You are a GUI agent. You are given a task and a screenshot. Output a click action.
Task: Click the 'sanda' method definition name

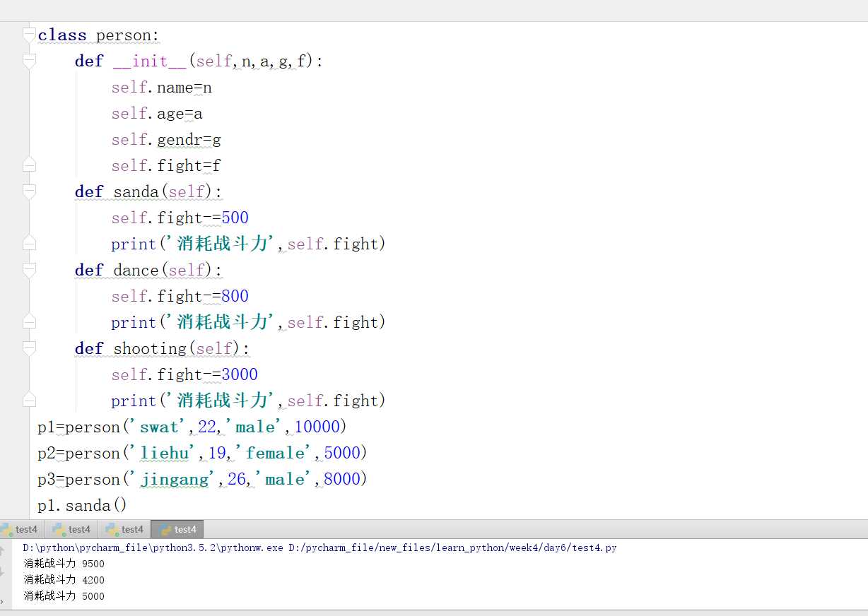pyautogui.click(x=136, y=192)
